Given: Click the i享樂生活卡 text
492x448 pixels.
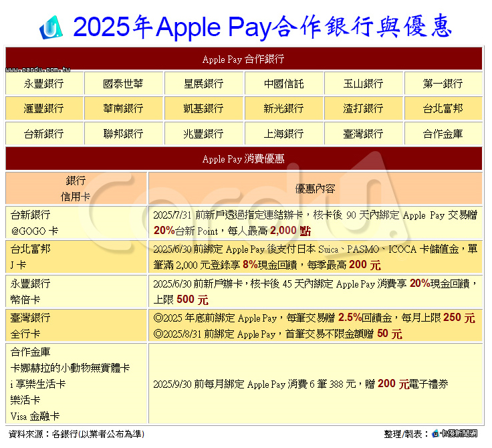Looking at the screenshot, I should coord(38,384).
